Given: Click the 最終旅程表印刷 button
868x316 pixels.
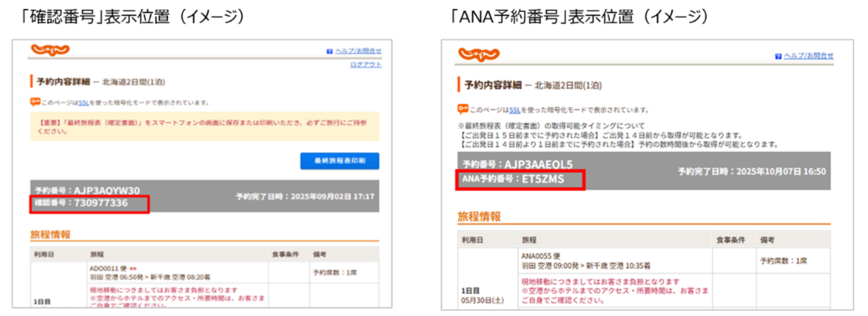Looking at the screenshot, I should point(340,161).
